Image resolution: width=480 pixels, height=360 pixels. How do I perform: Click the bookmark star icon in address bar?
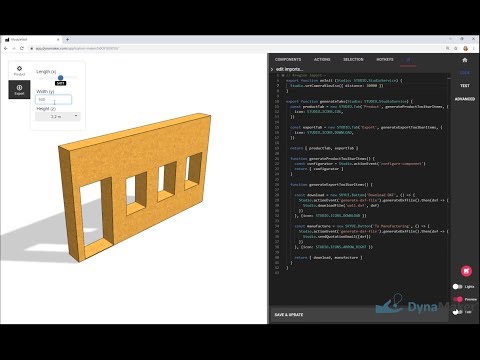click(x=456, y=48)
